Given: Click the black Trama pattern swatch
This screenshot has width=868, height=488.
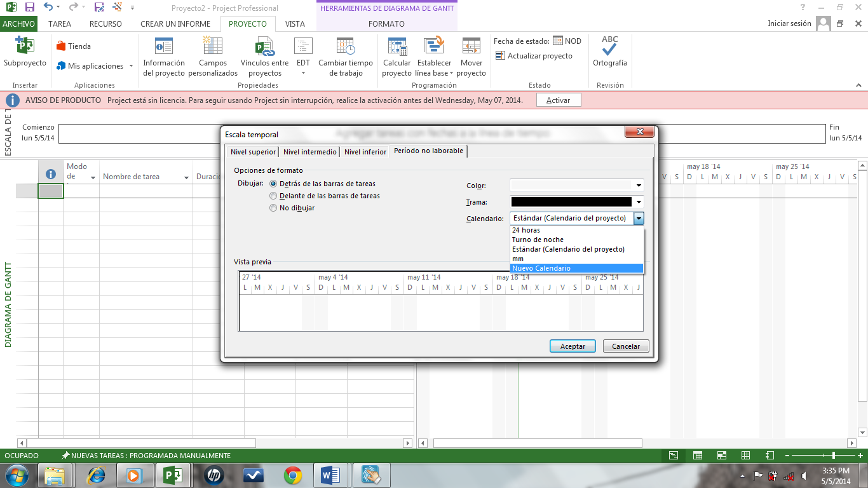Looking at the screenshot, I should pos(571,202).
